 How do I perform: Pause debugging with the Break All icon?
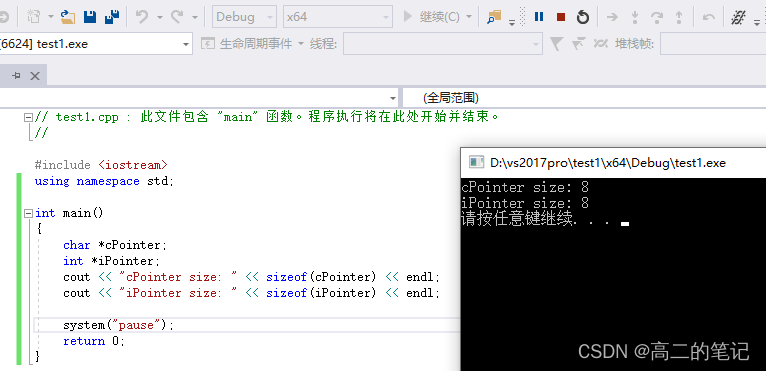539,17
